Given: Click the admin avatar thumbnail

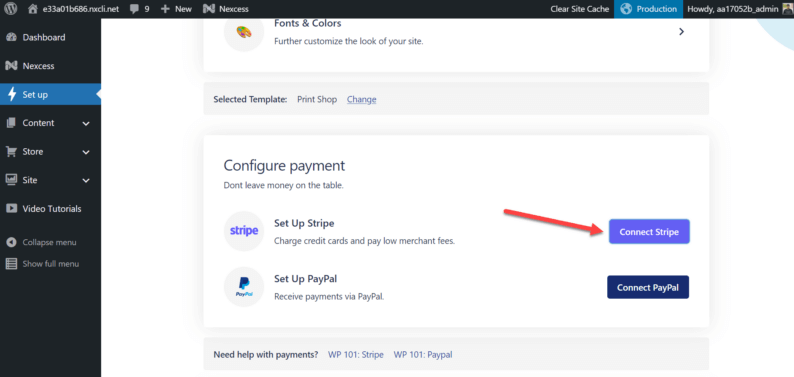Looking at the screenshot, I should coord(787,9).
